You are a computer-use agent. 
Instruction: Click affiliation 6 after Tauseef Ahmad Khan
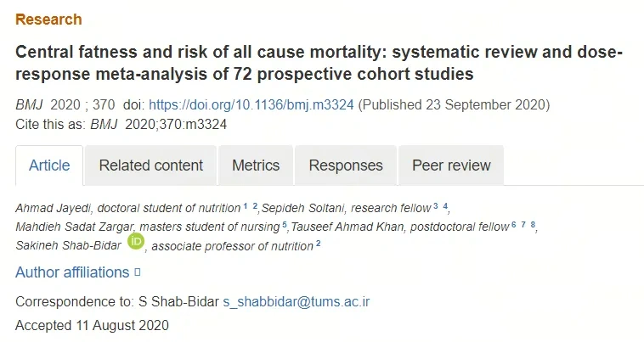pos(513,225)
